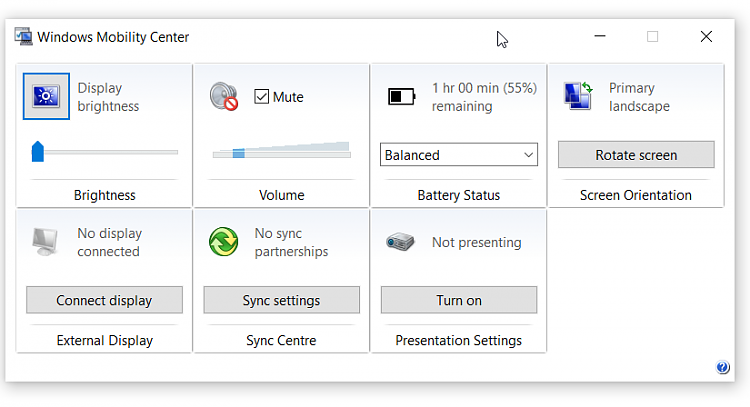Open the Balanced power plan dropdown
Viewport: 750px width, 407px height.
(x=459, y=154)
